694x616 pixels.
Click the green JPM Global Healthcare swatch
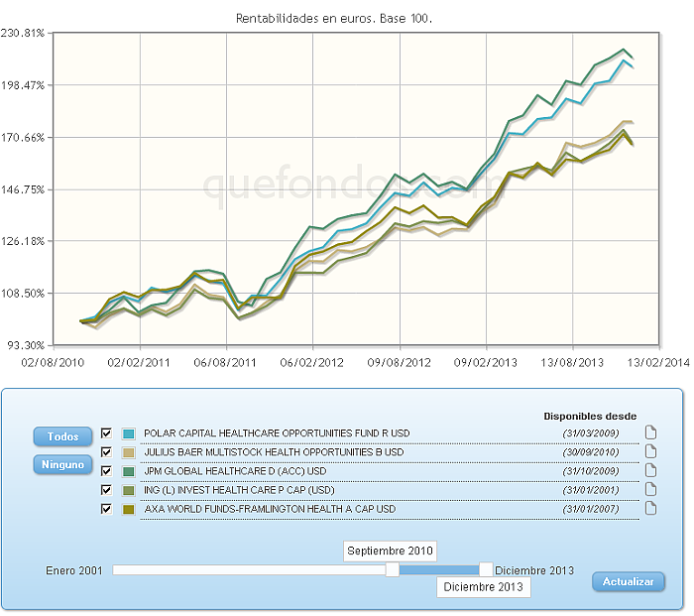point(129,471)
